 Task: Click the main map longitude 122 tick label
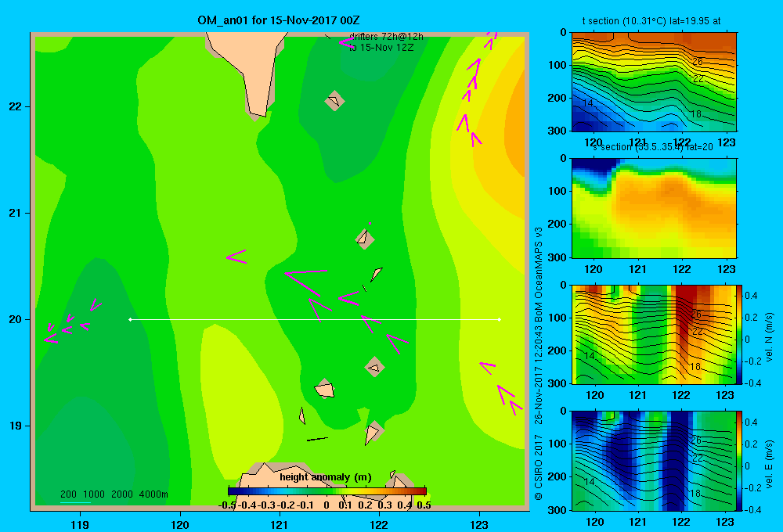[379, 525]
